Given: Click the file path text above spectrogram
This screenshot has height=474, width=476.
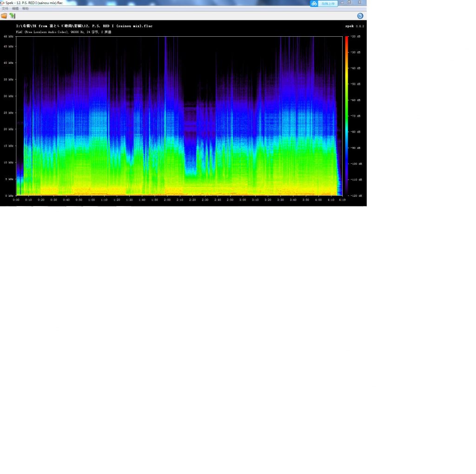Looking at the screenshot, I should (x=84, y=26).
